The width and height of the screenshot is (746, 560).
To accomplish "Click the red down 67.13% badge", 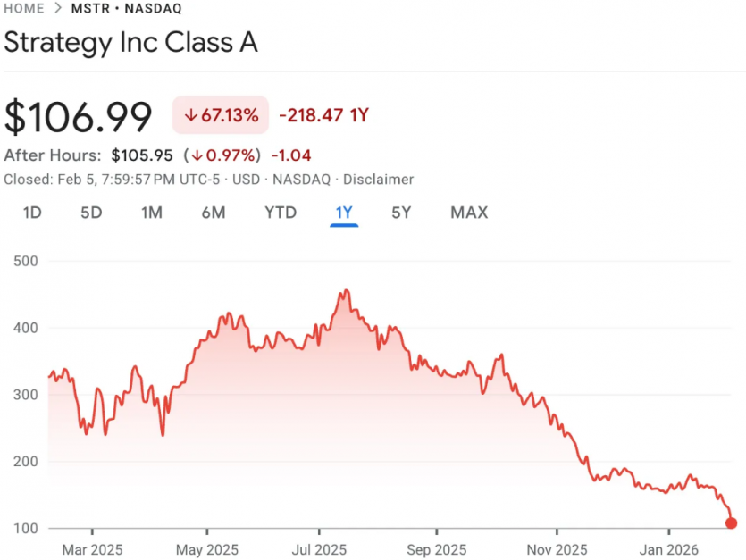I will pos(221,115).
